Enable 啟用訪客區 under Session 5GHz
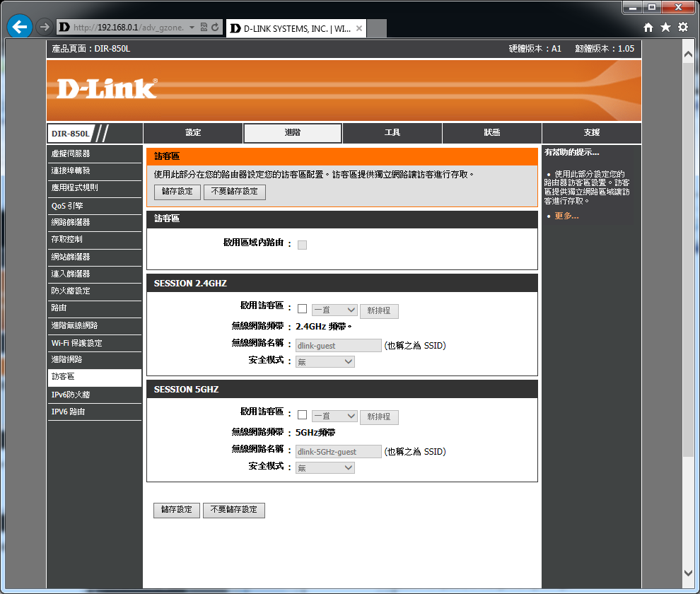The width and height of the screenshot is (700, 594). (x=303, y=415)
